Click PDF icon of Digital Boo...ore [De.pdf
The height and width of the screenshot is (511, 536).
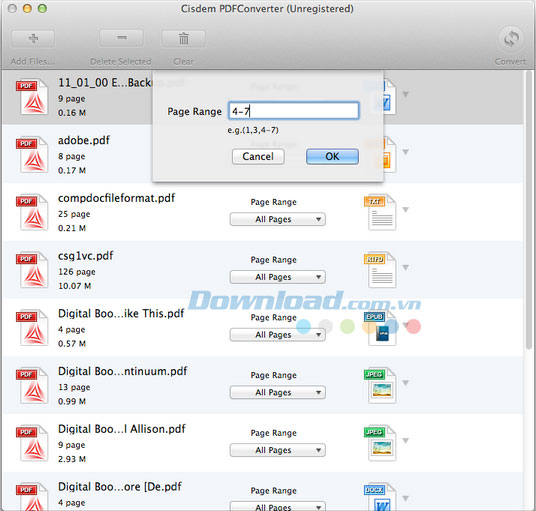click(x=32, y=496)
